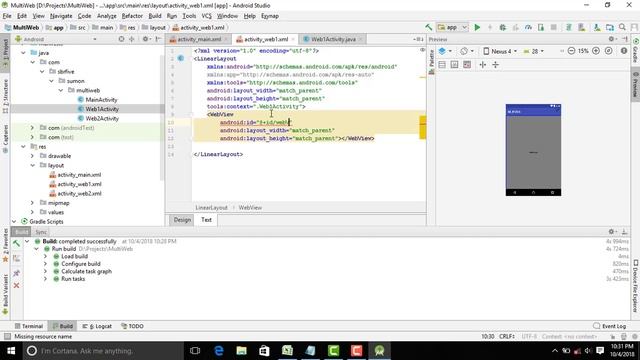This screenshot has width=640, height=360.
Task: Switch to activity_main.xml editor tab
Action: (198, 39)
